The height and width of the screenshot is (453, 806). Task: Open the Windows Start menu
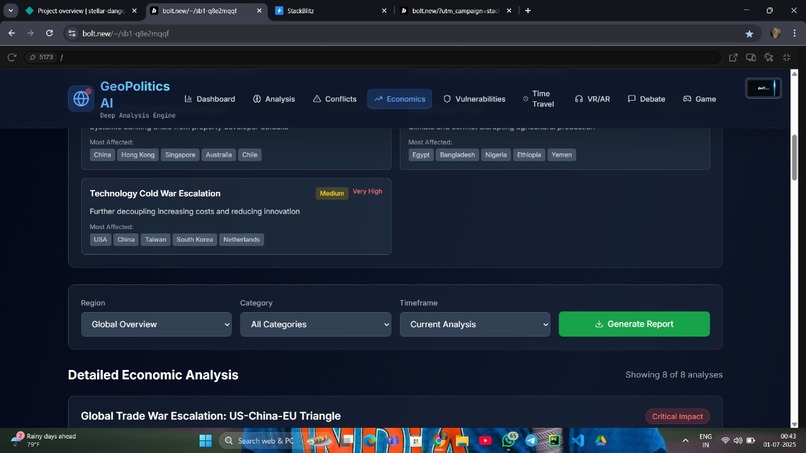(205, 441)
